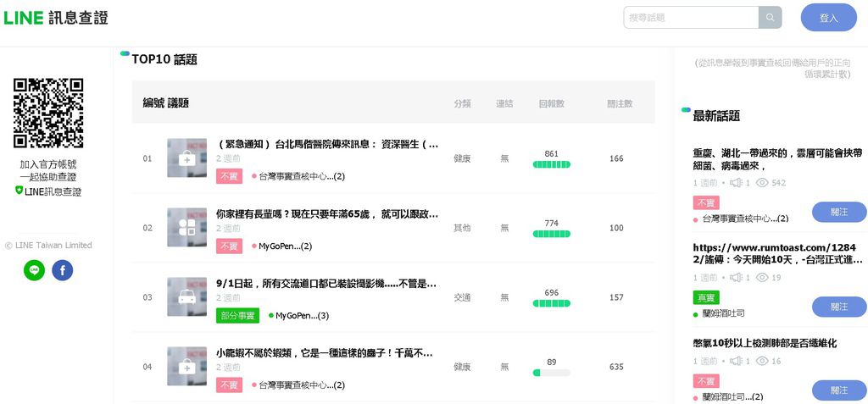Open topic about 9/1 交流道 cameras
The height and width of the screenshot is (404, 868).
pyautogui.click(x=325, y=283)
